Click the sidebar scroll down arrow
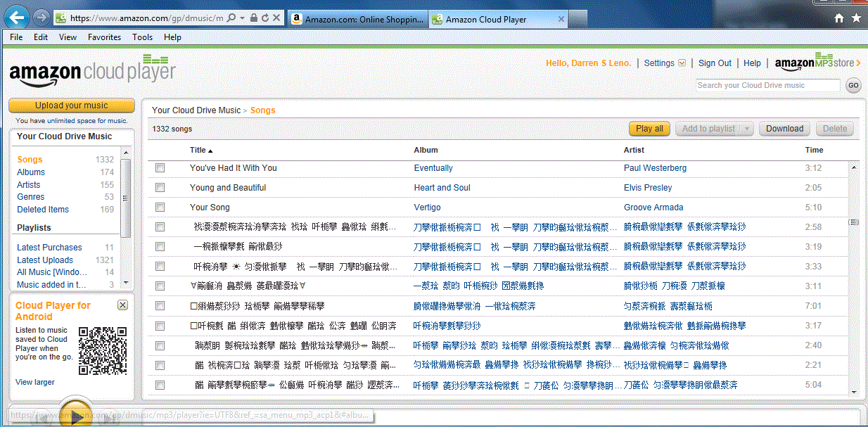 click(x=126, y=281)
